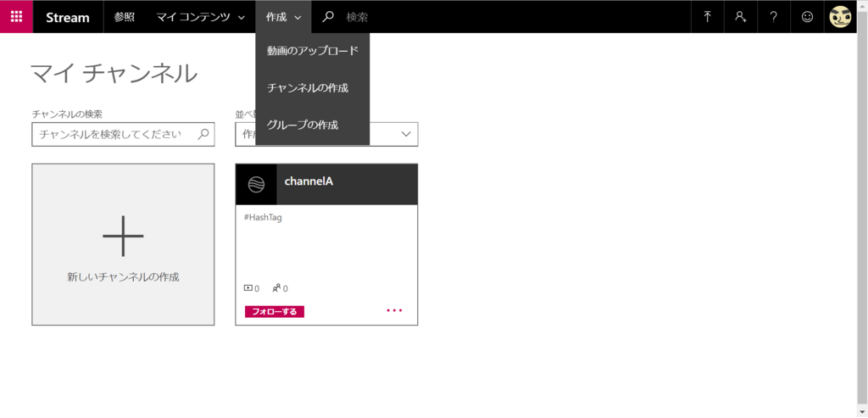Select 動画のアップロード from the menu
The image size is (868, 418).
[x=312, y=51]
